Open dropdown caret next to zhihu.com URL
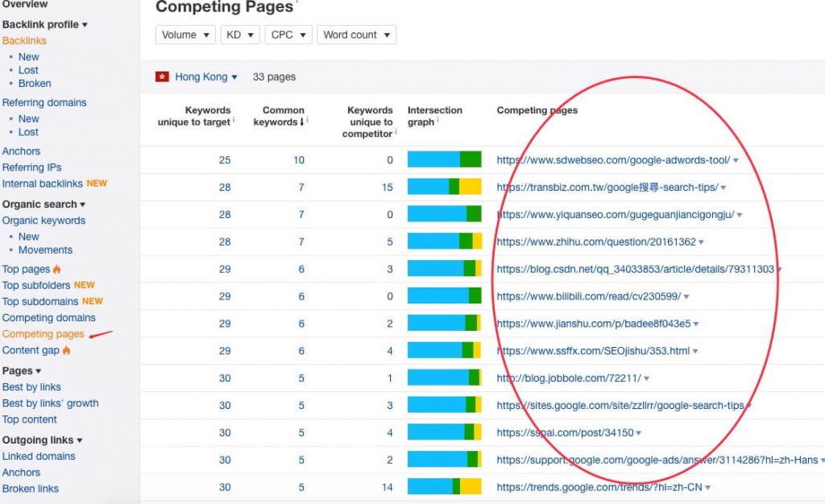 tap(702, 242)
